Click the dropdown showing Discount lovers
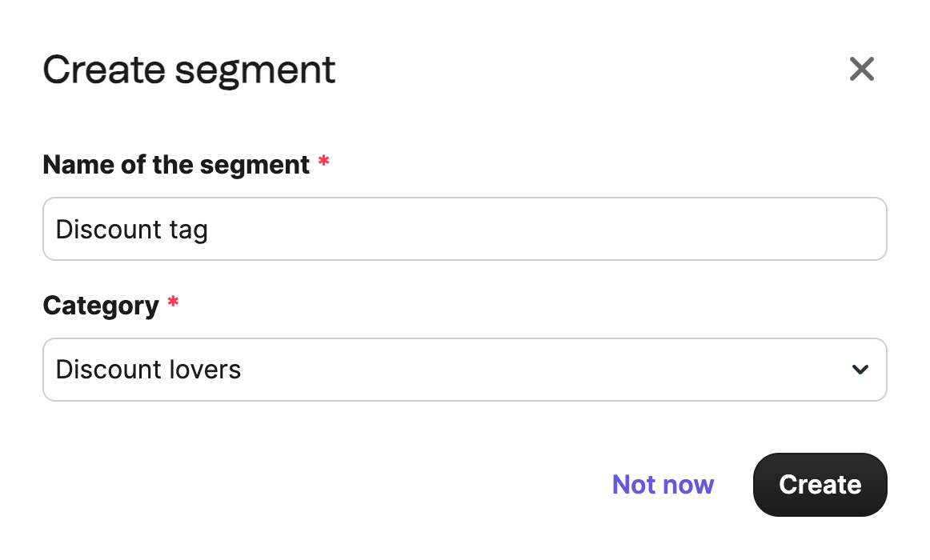Screen dimensions: 930x560 tap(464, 370)
